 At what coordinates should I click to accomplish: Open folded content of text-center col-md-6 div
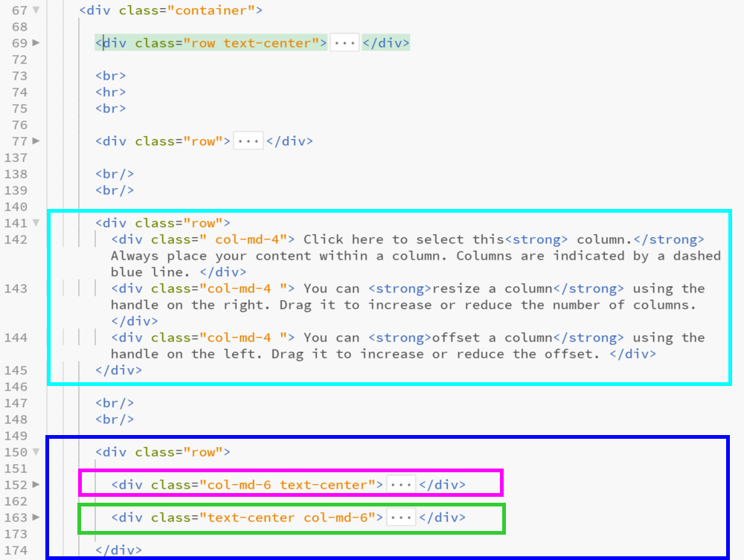tap(402, 518)
